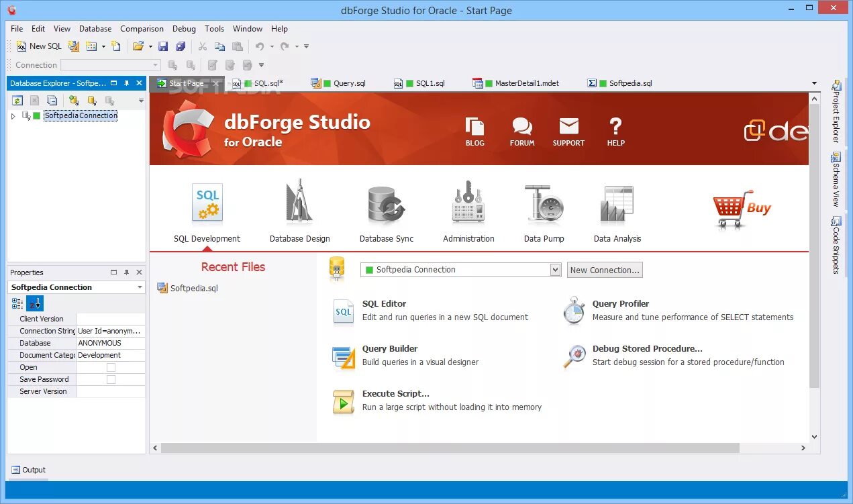Viewport: 853px width, 504px height.
Task: Click the Undo arrow icon
Action: pyautogui.click(x=260, y=46)
